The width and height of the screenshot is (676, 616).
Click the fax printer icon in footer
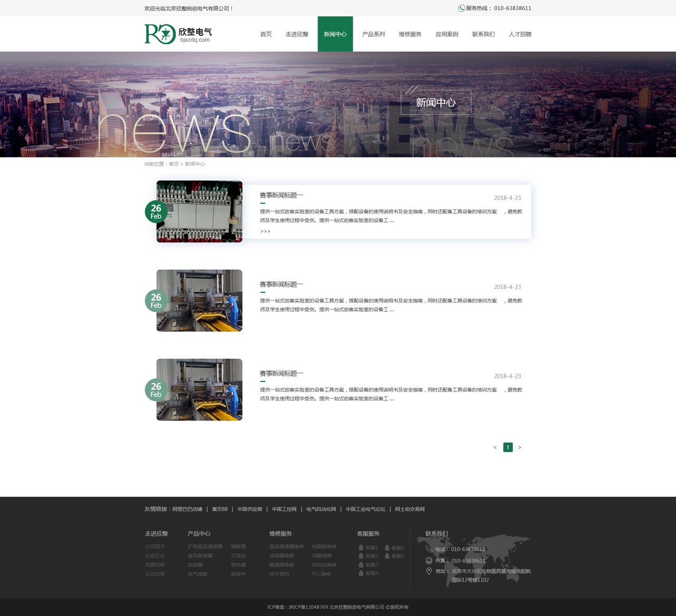(429, 561)
